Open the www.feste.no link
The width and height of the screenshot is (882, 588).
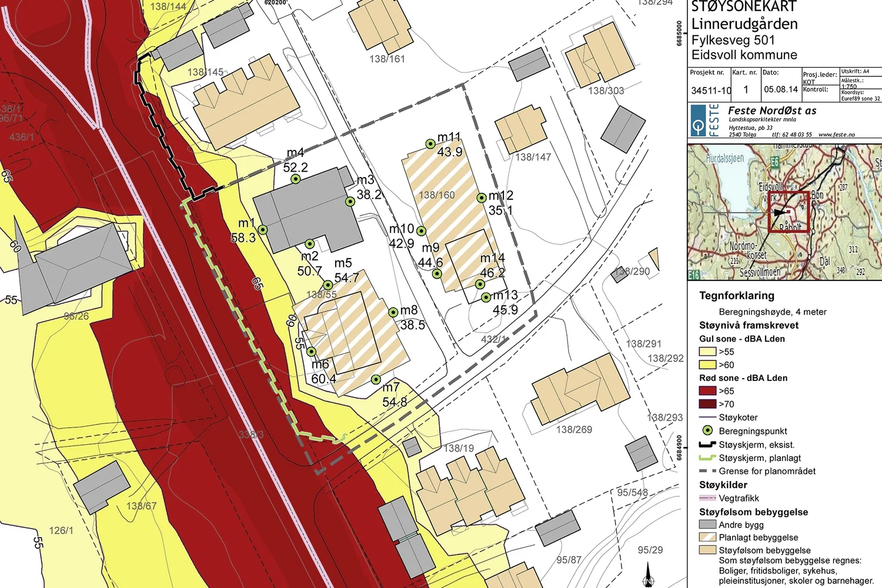(837, 135)
